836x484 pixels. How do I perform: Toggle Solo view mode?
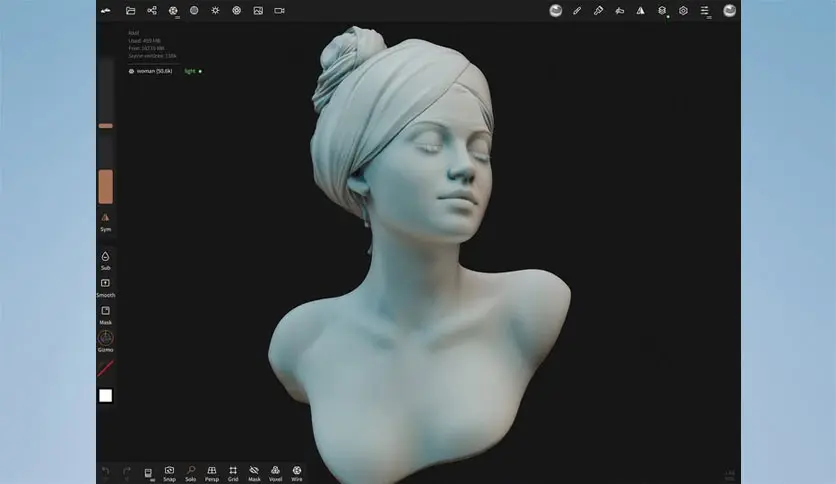click(191, 473)
